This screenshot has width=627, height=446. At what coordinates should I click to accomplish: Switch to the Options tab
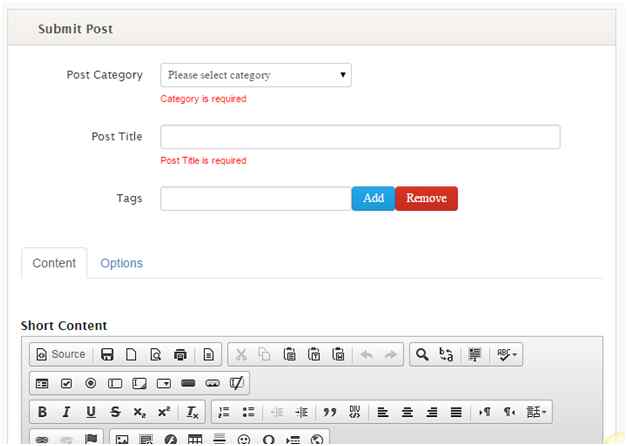coord(121,263)
